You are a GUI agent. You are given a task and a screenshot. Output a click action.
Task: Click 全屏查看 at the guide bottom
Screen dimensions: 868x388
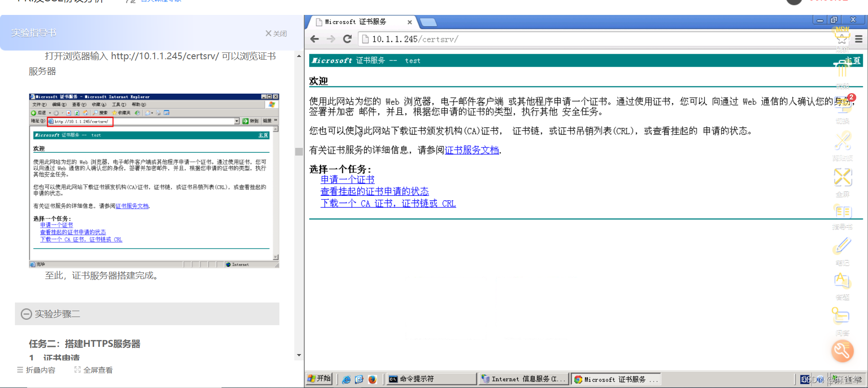(94, 370)
